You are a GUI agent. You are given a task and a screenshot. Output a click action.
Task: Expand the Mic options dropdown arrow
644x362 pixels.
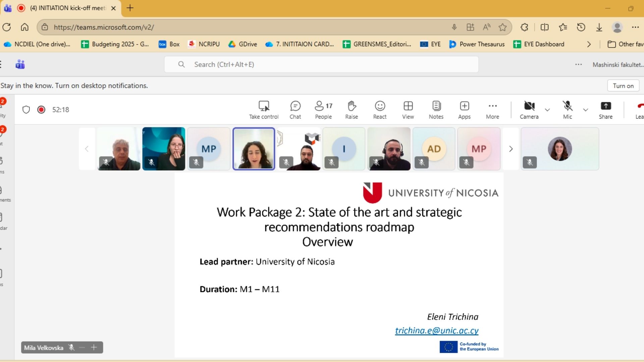tap(586, 110)
